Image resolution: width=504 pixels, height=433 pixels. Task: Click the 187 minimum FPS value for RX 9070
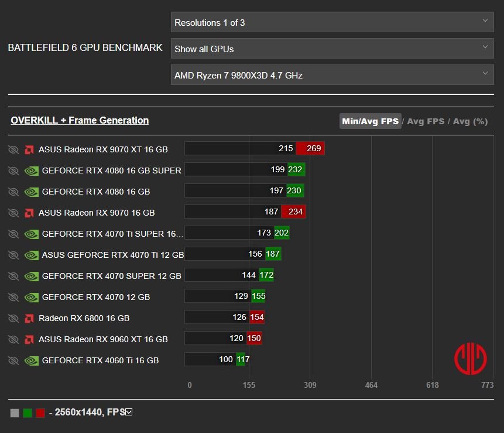[x=271, y=212]
